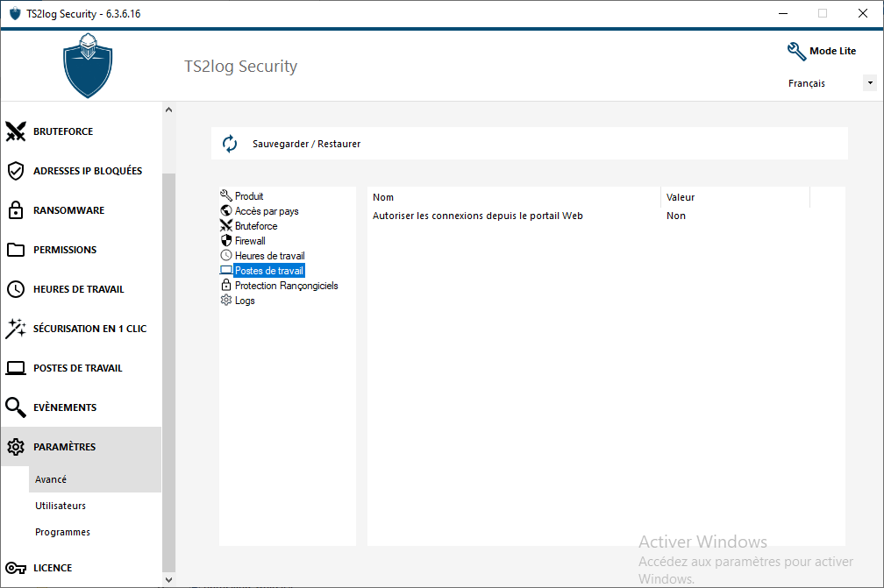The image size is (884, 588).
Task: Click the Nom column header
Action: point(514,197)
